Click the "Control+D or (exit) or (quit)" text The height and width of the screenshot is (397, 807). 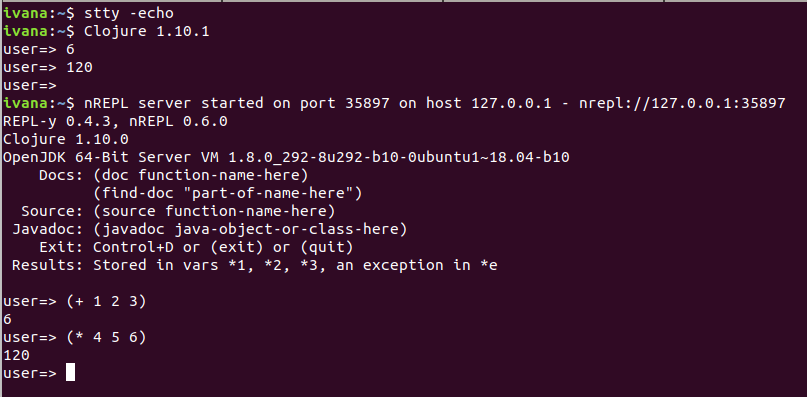click(x=223, y=248)
